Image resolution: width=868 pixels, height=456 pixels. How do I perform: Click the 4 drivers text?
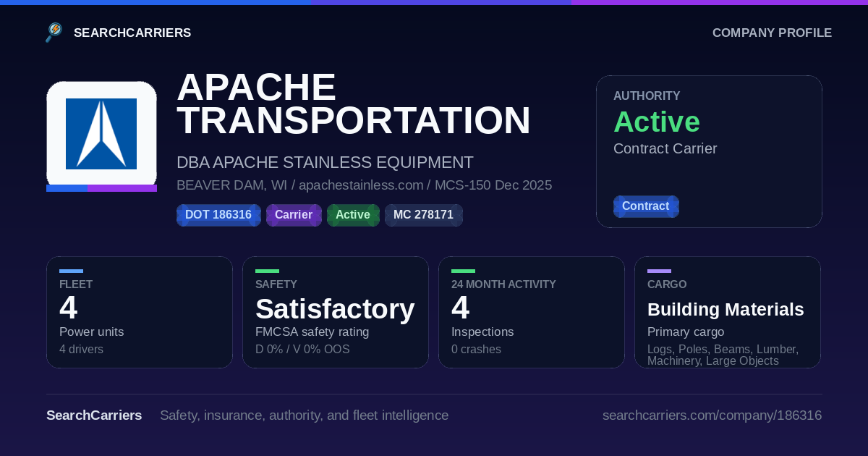[x=81, y=350]
